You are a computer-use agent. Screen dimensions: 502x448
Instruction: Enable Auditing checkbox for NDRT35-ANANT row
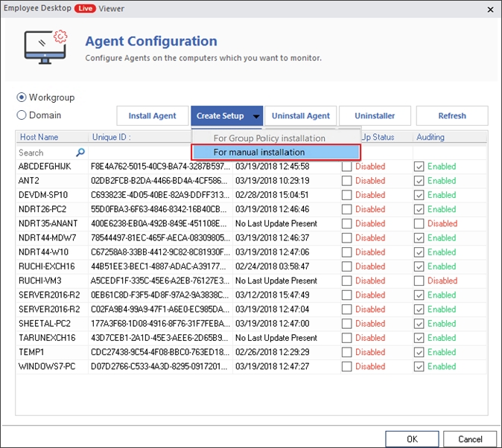(419, 223)
